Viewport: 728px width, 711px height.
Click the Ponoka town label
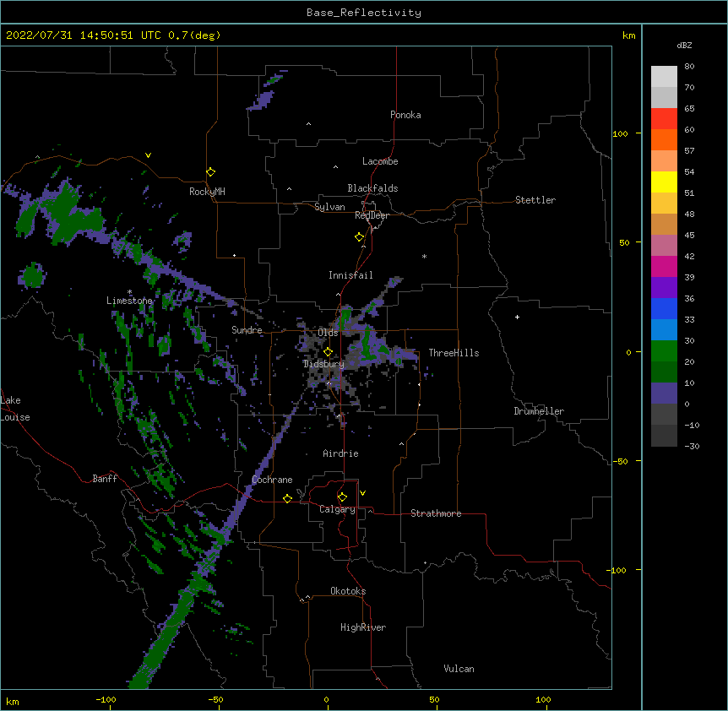point(405,115)
